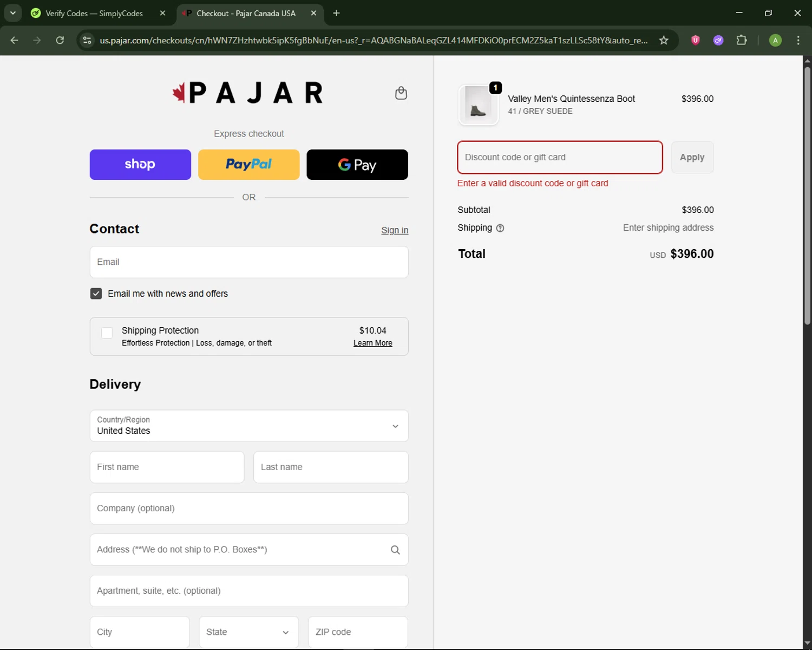Click the Shipping help question mark icon
812x650 pixels.
(x=500, y=228)
